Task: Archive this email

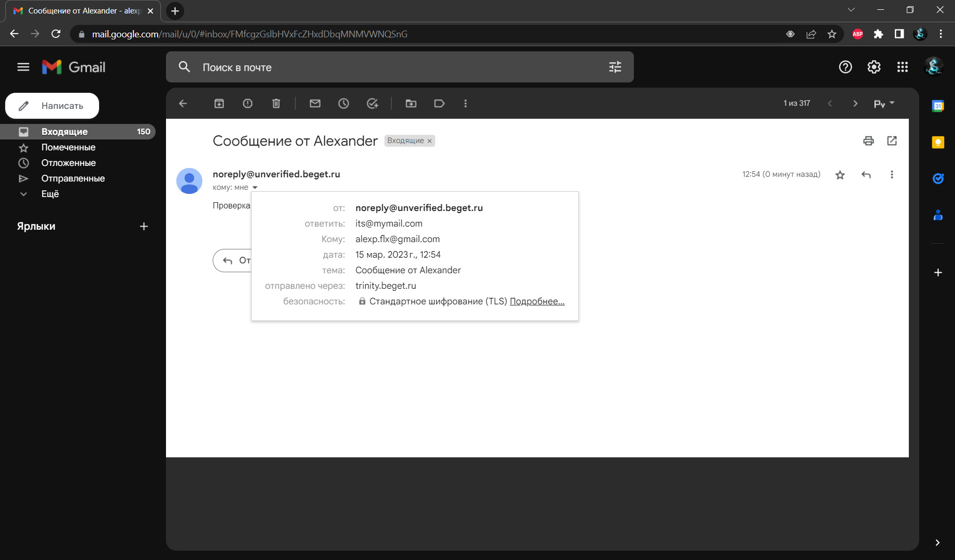Action: [219, 103]
